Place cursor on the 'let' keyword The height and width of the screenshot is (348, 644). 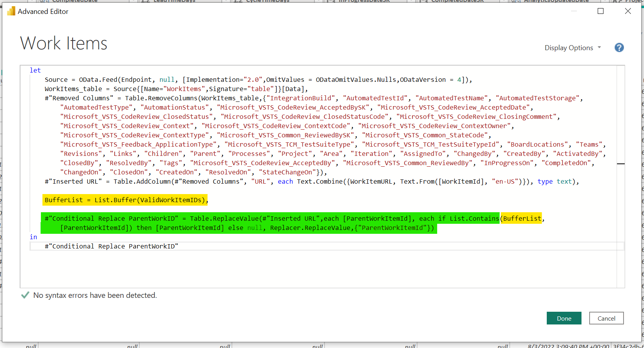pos(35,70)
